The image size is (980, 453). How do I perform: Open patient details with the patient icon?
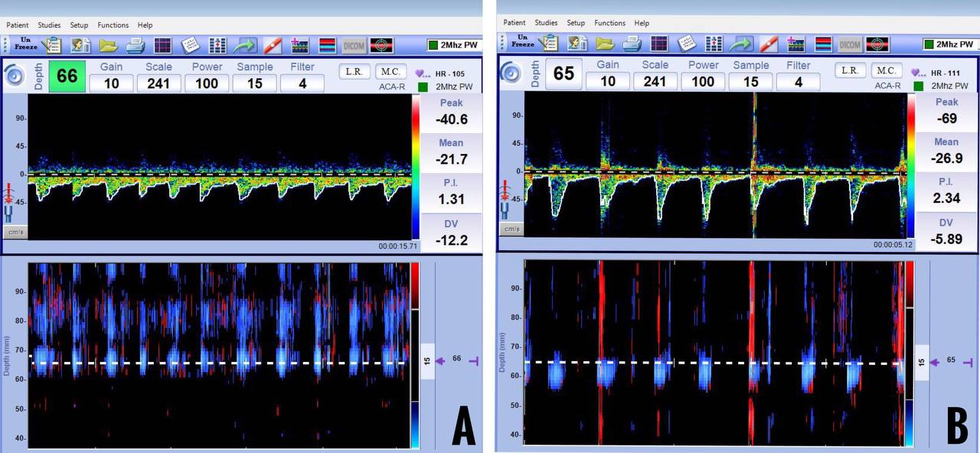click(82, 44)
